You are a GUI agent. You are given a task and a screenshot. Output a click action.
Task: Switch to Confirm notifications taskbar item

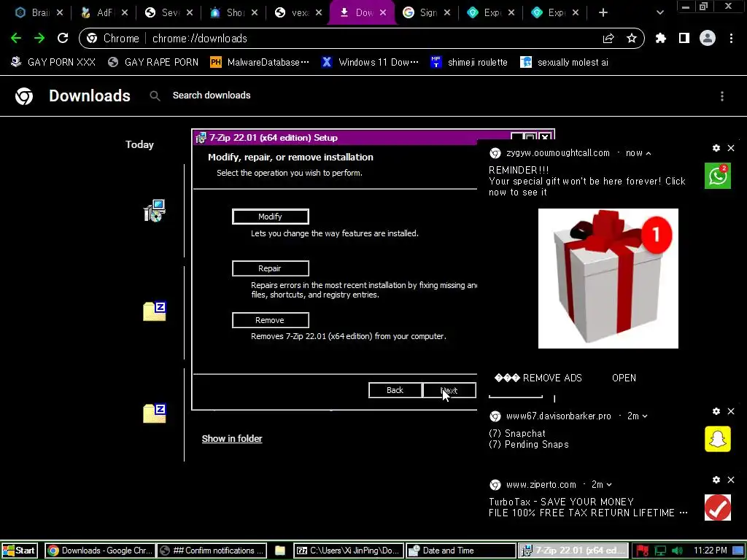click(212, 551)
